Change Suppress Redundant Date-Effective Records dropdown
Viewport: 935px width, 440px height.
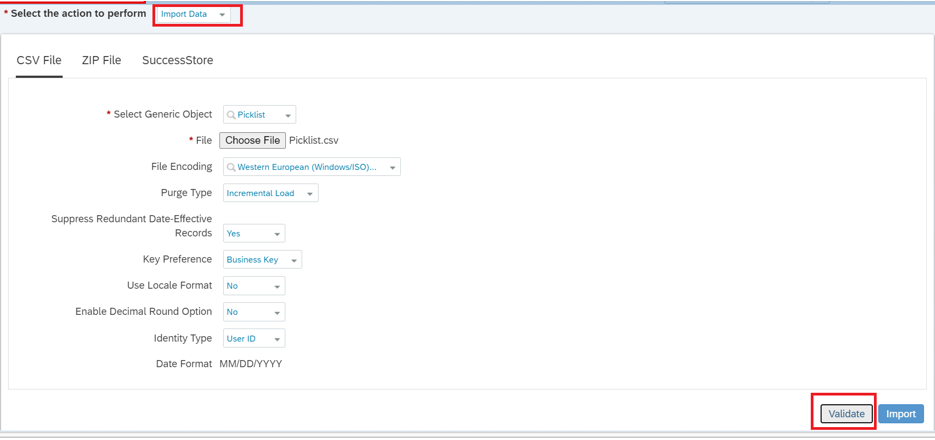254,234
